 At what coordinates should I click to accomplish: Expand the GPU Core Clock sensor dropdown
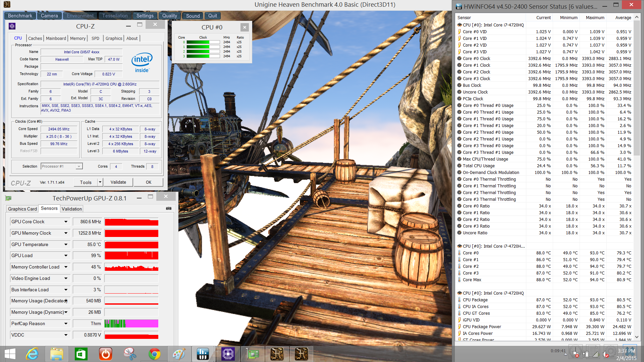66,222
